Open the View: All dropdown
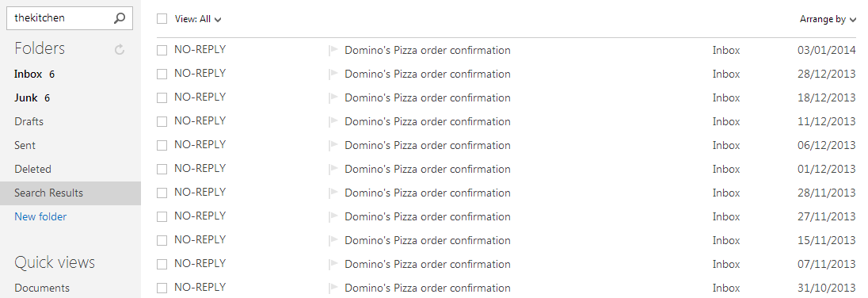The width and height of the screenshot is (868, 298). click(x=198, y=19)
